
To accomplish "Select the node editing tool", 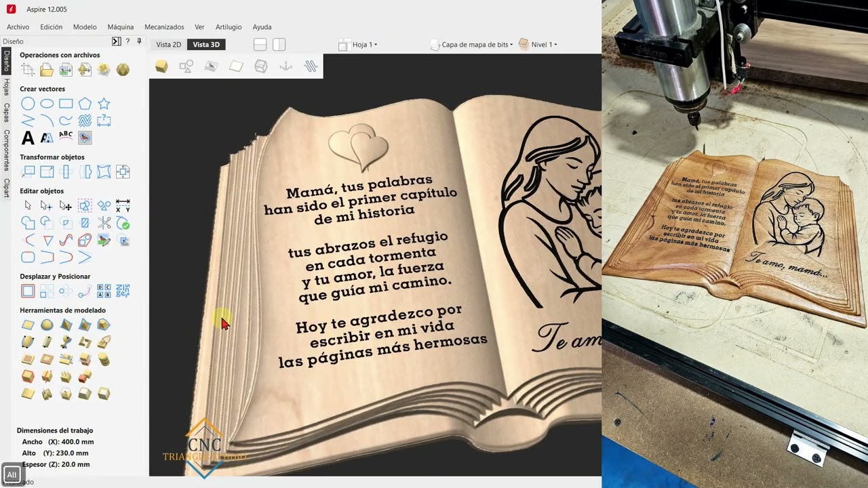I will tap(47, 205).
